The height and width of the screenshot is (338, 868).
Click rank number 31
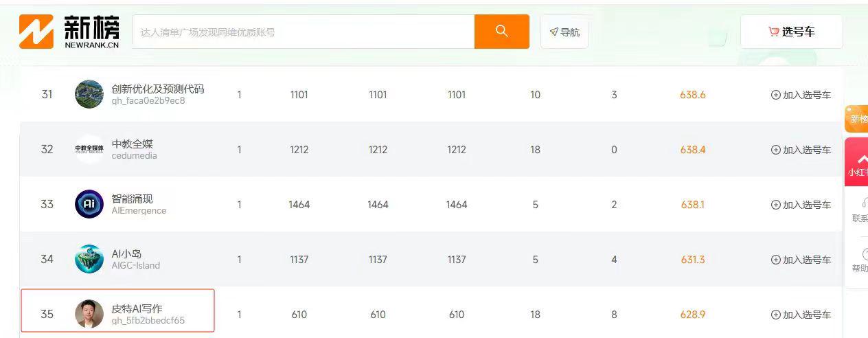click(x=47, y=95)
